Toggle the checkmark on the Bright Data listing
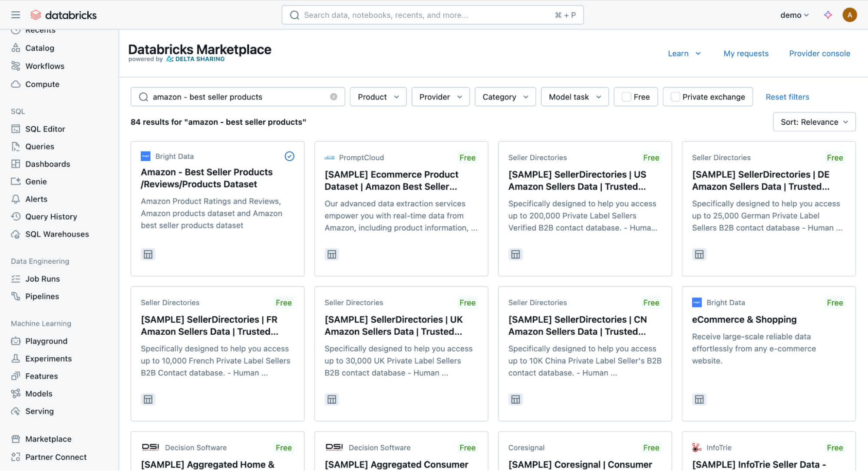The height and width of the screenshot is (471, 868). click(x=289, y=156)
